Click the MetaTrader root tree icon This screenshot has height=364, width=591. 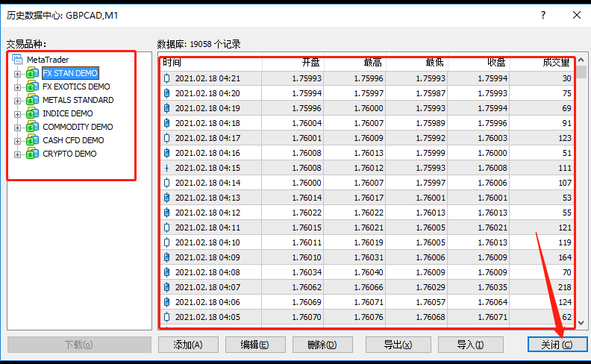point(18,60)
